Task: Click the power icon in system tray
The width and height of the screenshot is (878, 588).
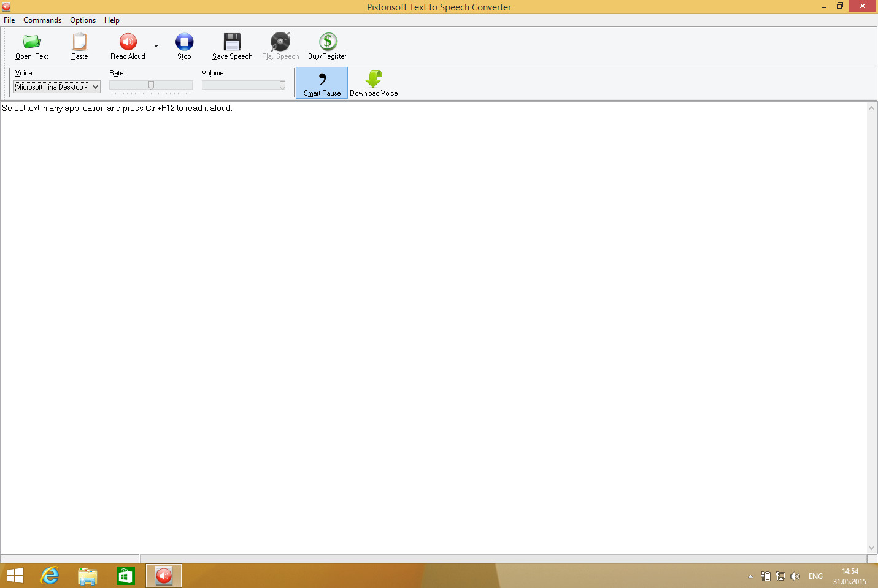Action: coord(766,576)
